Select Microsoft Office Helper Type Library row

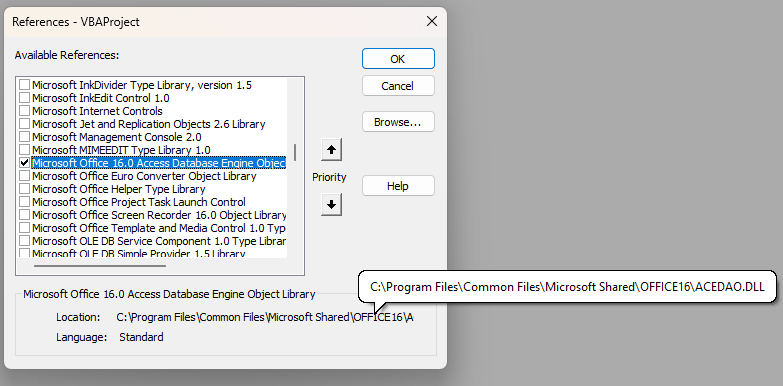(119, 189)
